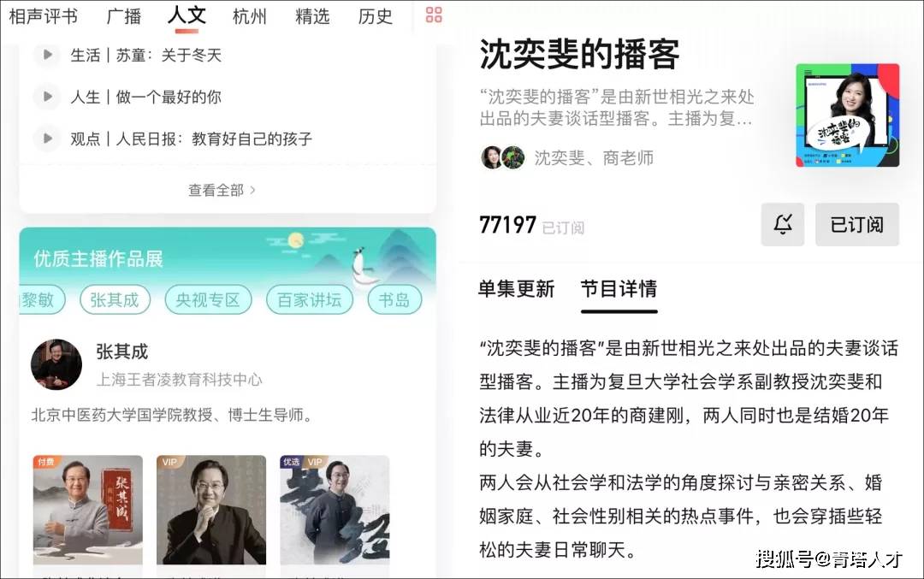
Task: Select the 央视专区 chip
Action: (x=208, y=300)
